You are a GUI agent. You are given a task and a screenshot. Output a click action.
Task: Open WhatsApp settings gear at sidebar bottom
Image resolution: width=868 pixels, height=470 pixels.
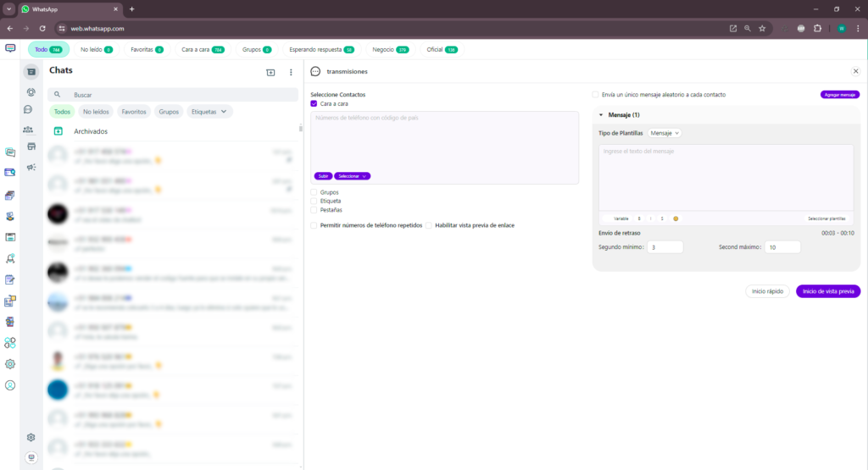click(31, 437)
